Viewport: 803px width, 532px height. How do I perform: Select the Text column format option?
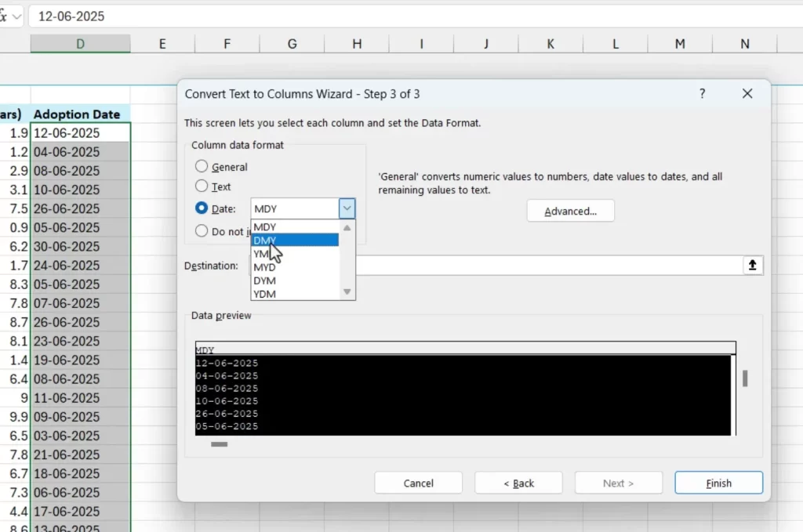pyautogui.click(x=202, y=186)
